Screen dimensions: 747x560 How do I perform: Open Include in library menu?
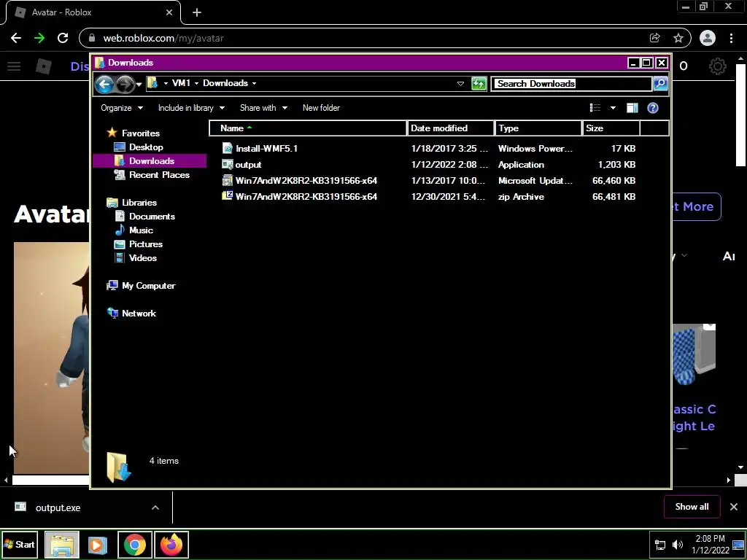191,108
